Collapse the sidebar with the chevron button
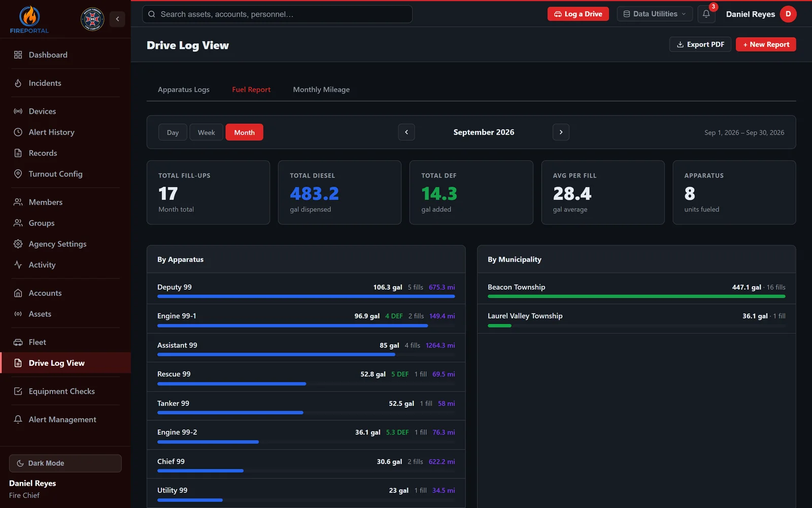Viewport: 812px width, 508px height. [x=117, y=19]
